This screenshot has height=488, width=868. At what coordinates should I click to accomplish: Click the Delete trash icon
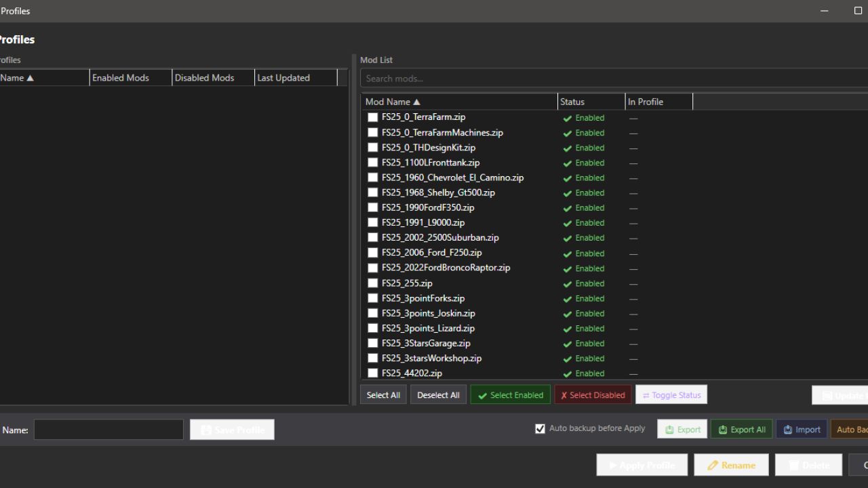(793, 465)
